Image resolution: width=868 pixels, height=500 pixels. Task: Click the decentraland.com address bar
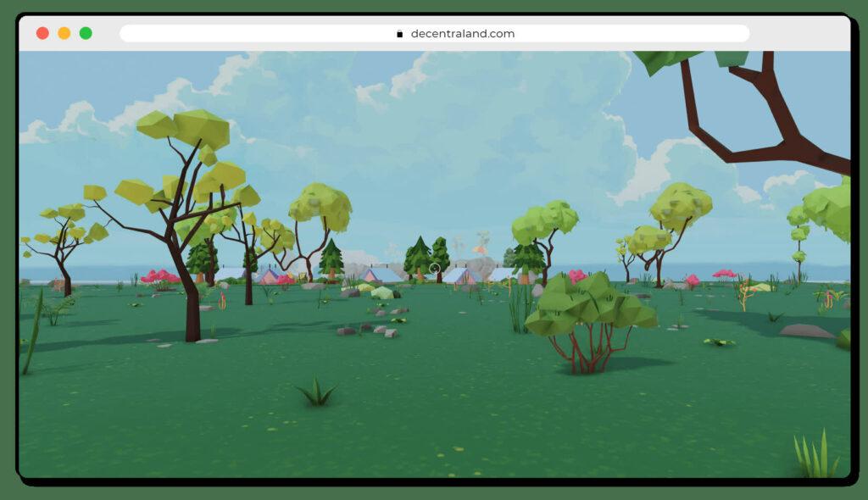435,33
